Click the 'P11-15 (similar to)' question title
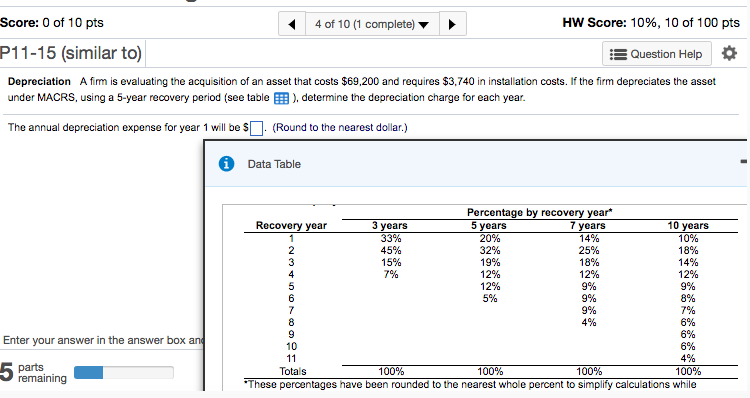The height and width of the screenshot is (398, 750). (71, 53)
